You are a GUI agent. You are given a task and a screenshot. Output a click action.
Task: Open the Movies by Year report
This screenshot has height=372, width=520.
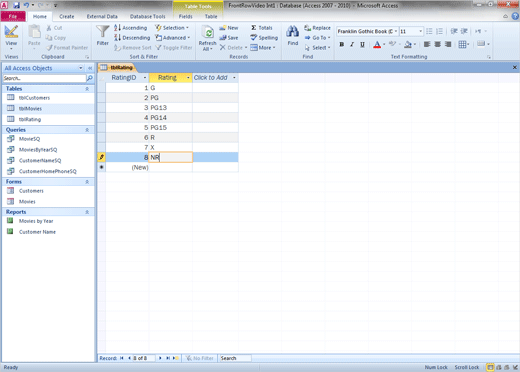coord(36,221)
